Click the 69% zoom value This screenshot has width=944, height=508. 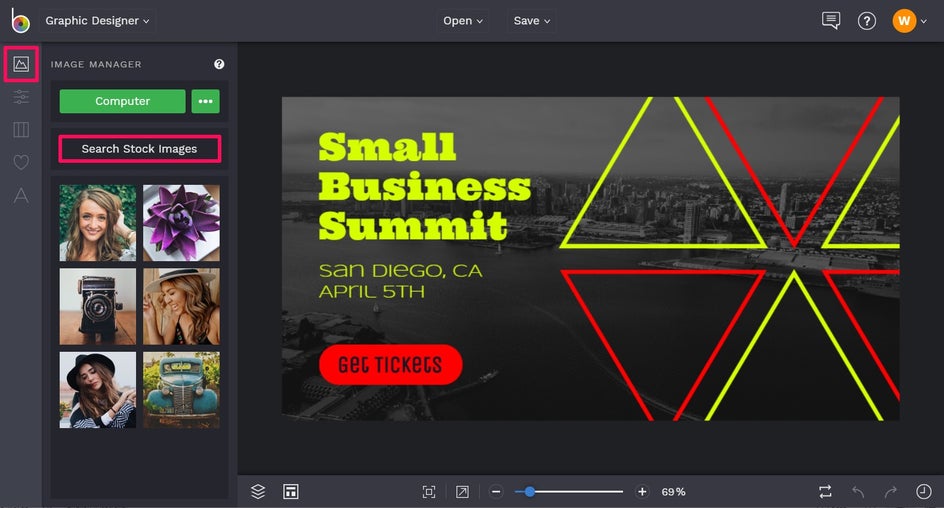point(673,492)
